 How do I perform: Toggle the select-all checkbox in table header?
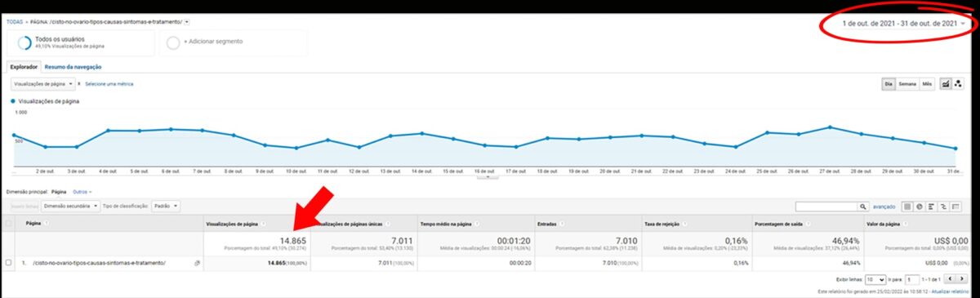coord(9,222)
